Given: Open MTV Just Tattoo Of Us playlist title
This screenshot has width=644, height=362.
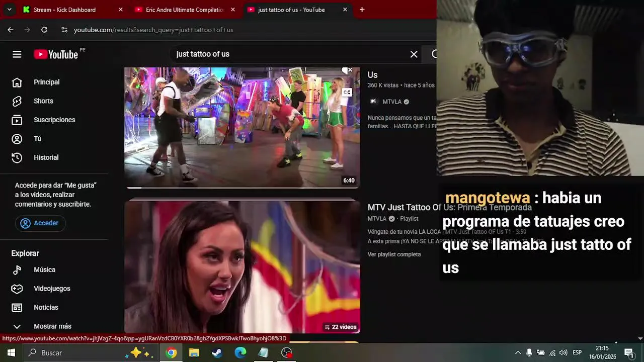Looking at the screenshot, I should pos(449,207).
